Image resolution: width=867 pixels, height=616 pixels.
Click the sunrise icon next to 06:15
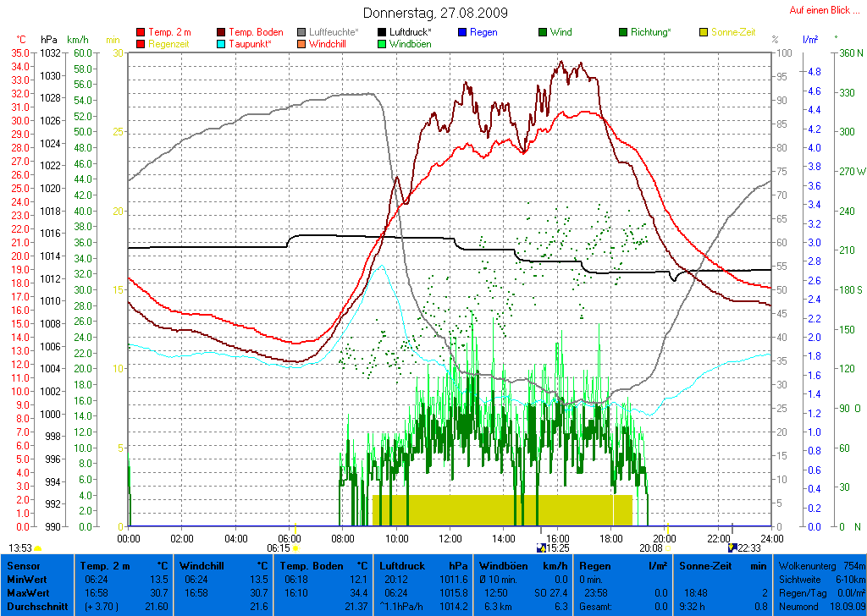pos(295,548)
